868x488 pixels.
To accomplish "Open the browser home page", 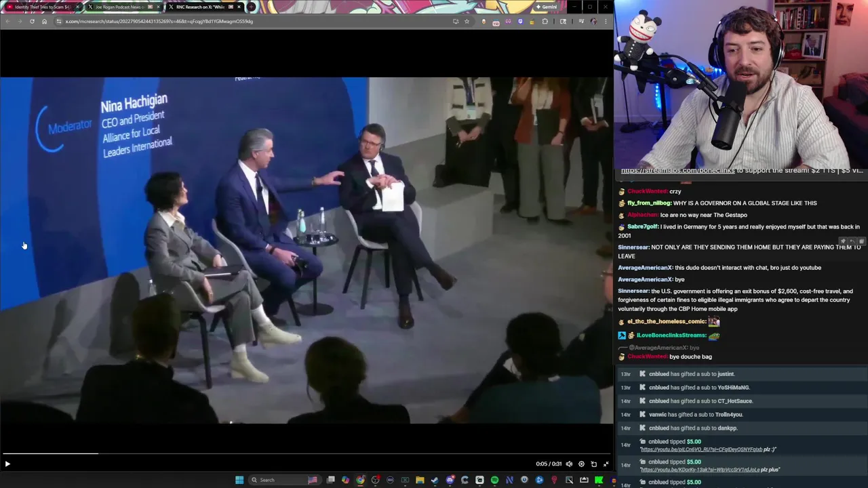I will coord(44,21).
